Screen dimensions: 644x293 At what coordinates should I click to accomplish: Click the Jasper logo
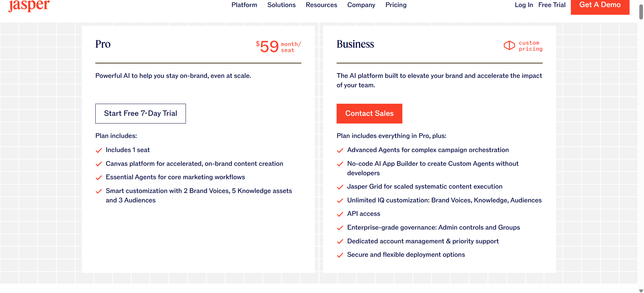pos(29,5)
